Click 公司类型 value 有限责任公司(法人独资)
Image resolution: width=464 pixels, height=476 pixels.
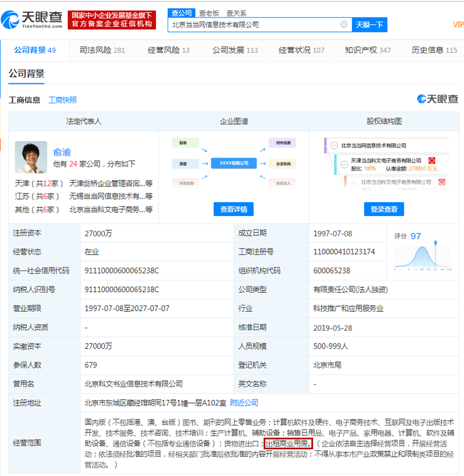point(350,290)
